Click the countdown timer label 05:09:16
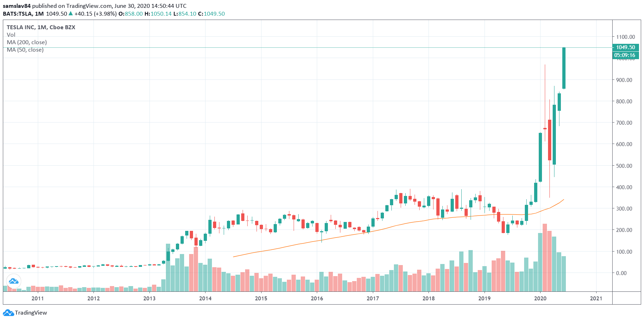This screenshot has width=644, height=321. (x=625, y=55)
